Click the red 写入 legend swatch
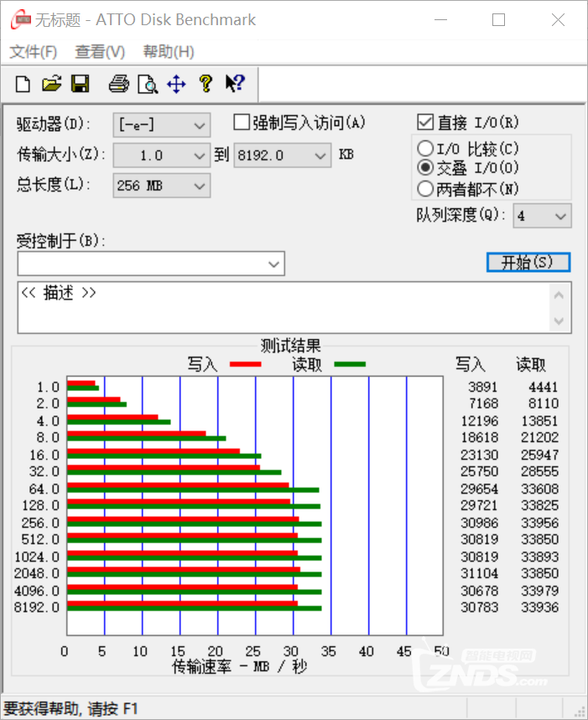This screenshot has width=588, height=720. (245, 364)
